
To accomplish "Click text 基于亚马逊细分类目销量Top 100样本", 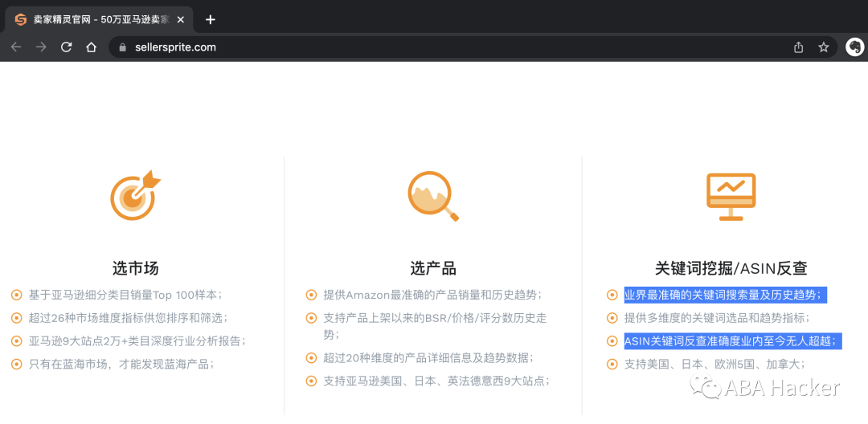I will coord(125,295).
